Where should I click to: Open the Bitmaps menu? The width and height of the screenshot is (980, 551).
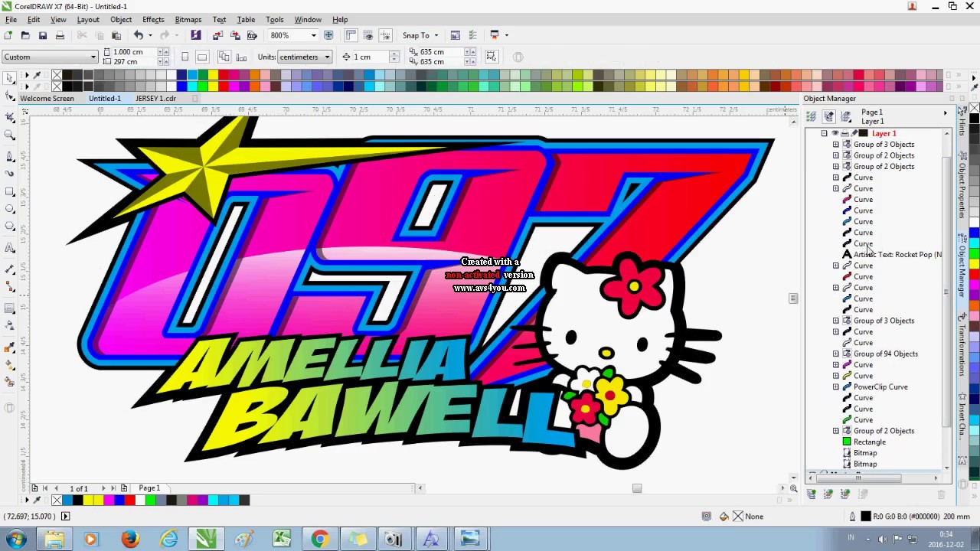[188, 19]
